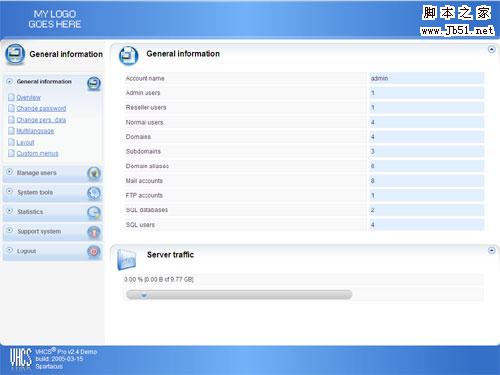Screen dimensions: 500x375
Task: Click the SQL users row label
Action: (x=140, y=225)
